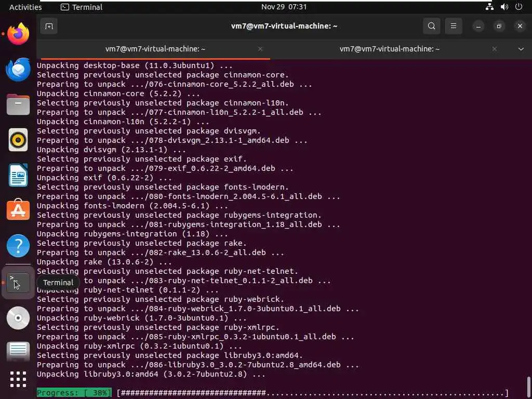The height and width of the screenshot is (399, 532).
Task: Close the terminal window
Action: tap(520, 26)
